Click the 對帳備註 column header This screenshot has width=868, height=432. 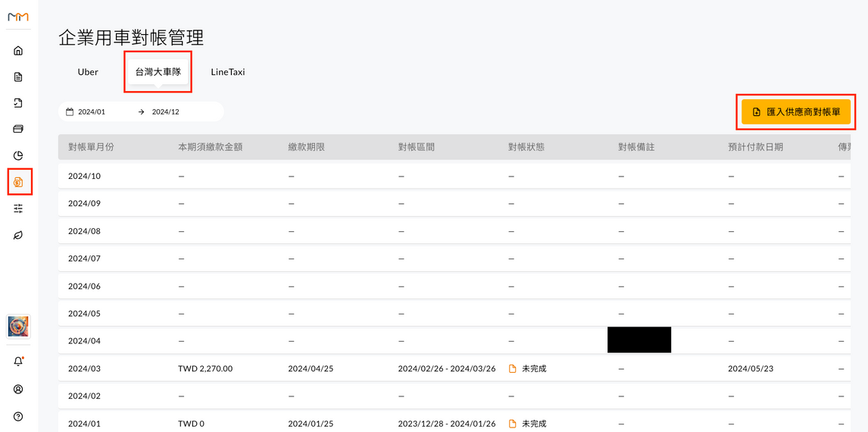[636, 147]
